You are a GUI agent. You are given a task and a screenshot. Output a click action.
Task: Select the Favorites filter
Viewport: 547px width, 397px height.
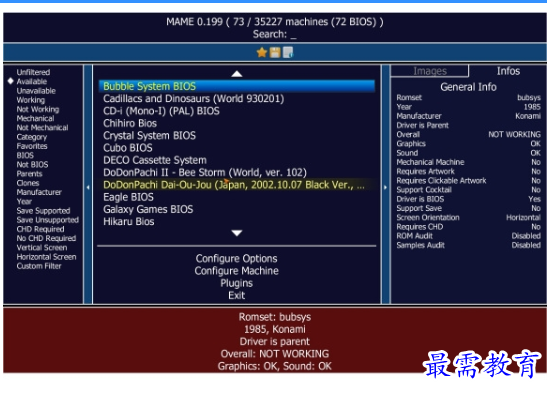[x=32, y=146]
